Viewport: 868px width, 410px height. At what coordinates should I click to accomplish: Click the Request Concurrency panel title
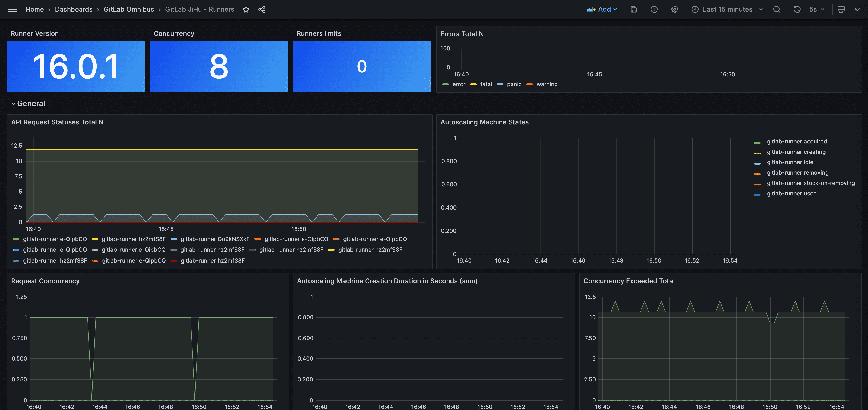click(x=45, y=281)
